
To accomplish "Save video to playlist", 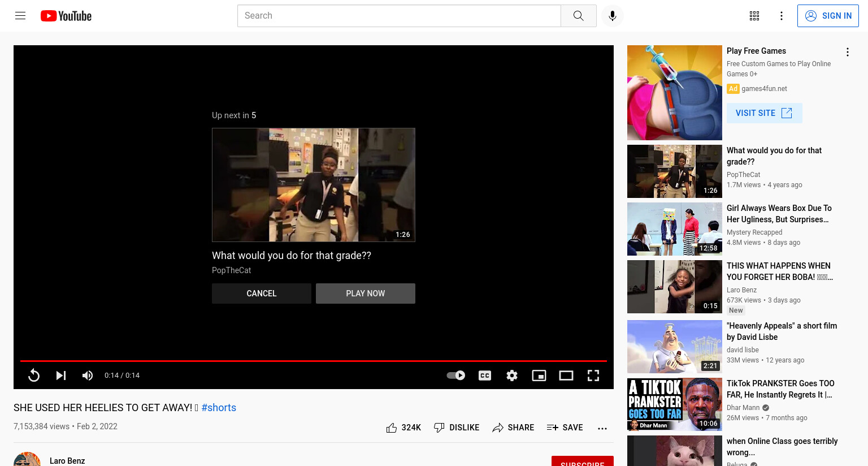I will pyautogui.click(x=565, y=428).
